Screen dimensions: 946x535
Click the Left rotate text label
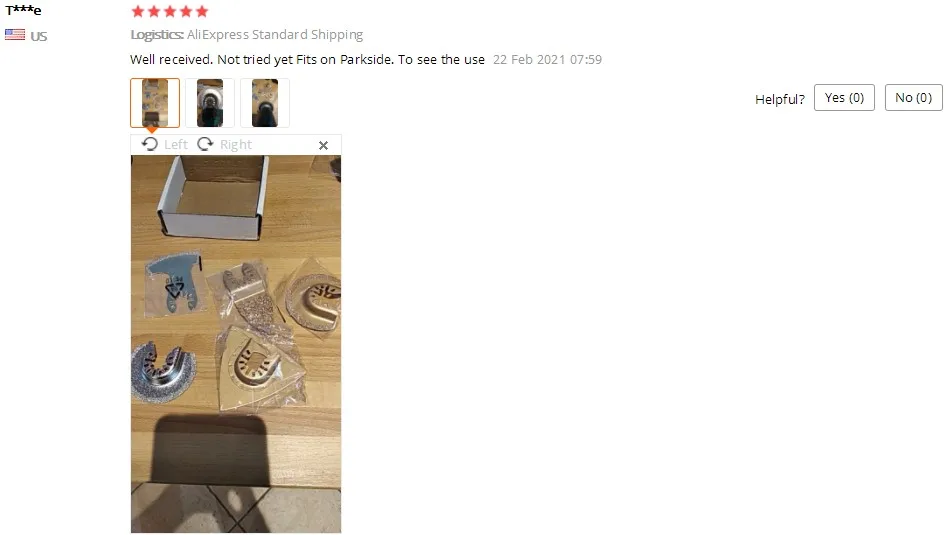176,145
